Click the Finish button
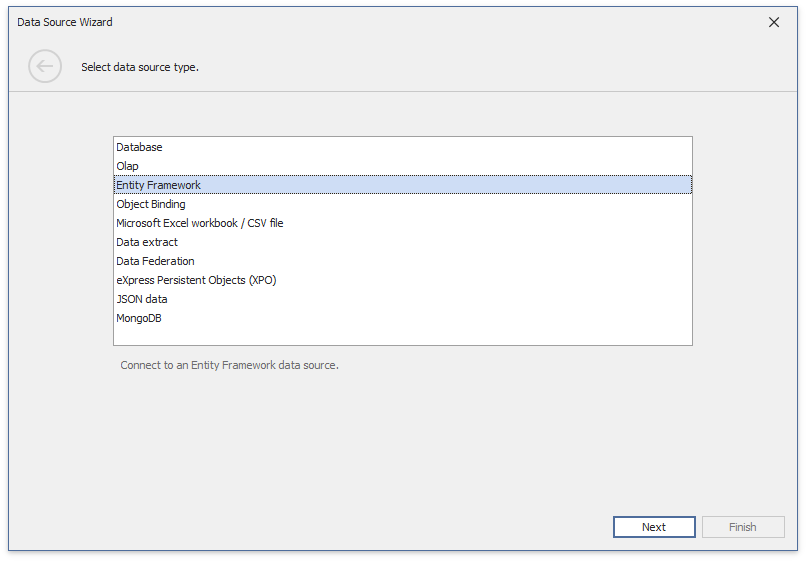Screen dimensions: 806x561 click(743, 527)
